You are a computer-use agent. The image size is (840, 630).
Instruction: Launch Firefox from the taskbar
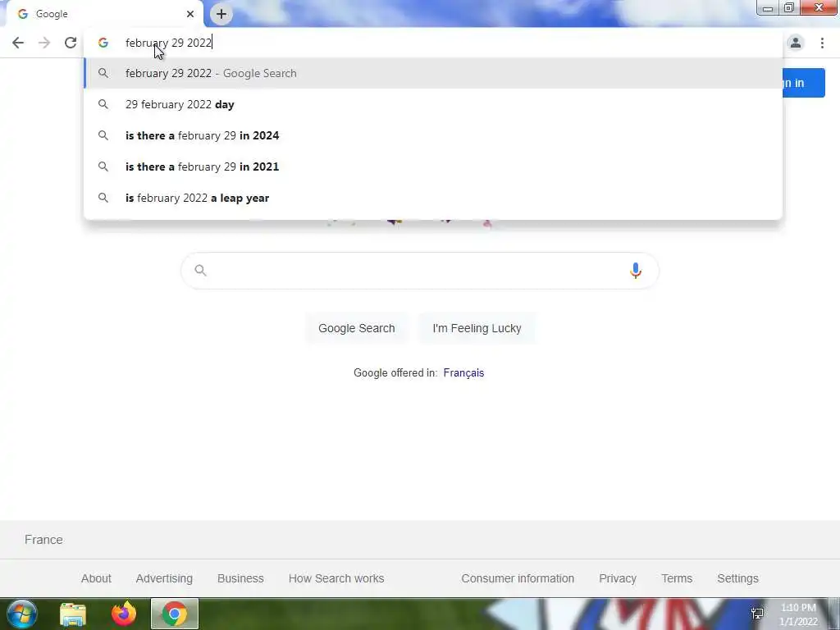[124, 614]
